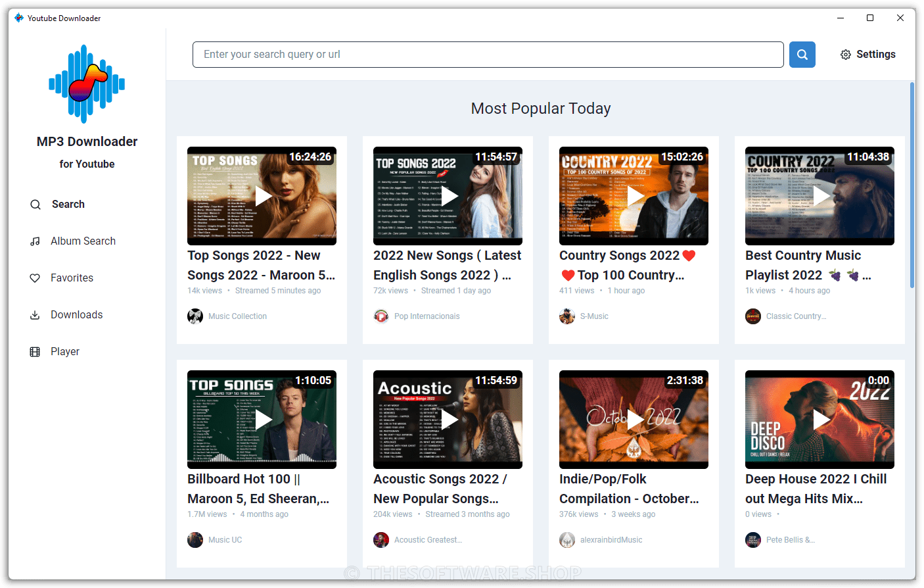Image resolution: width=924 pixels, height=588 pixels.
Task: Play the Billboard Hot 100 video
Action: 263,420
